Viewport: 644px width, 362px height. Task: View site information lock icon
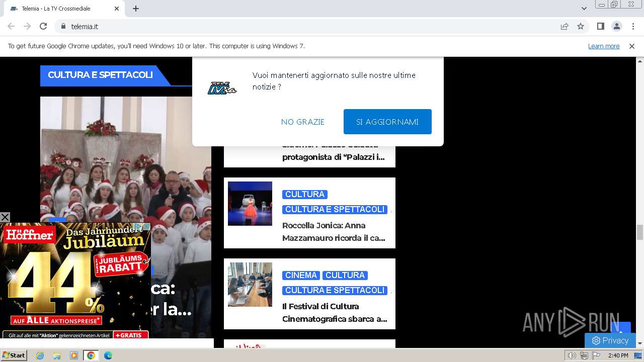click(63, 26)
